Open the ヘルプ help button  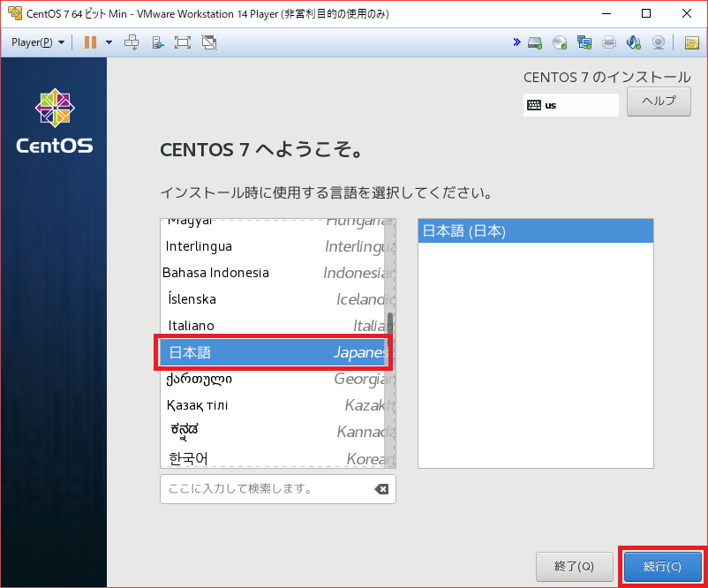point(659,102)
